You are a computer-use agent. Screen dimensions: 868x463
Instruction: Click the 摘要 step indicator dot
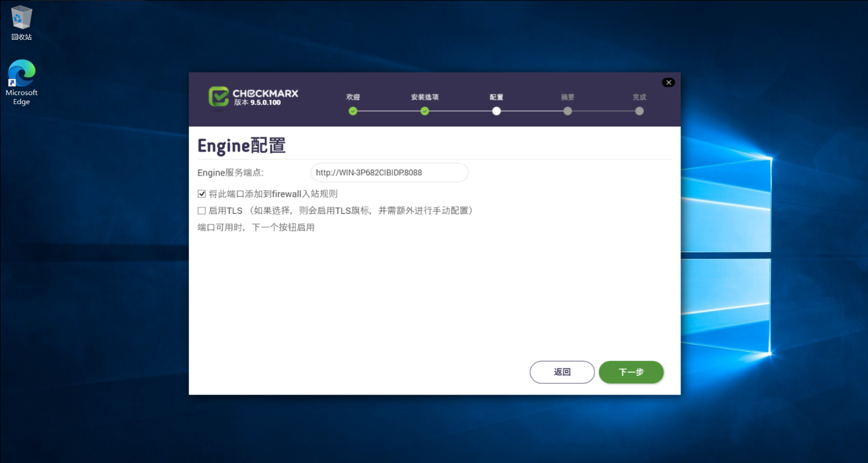pyautogui.click(x=568, y=111)
